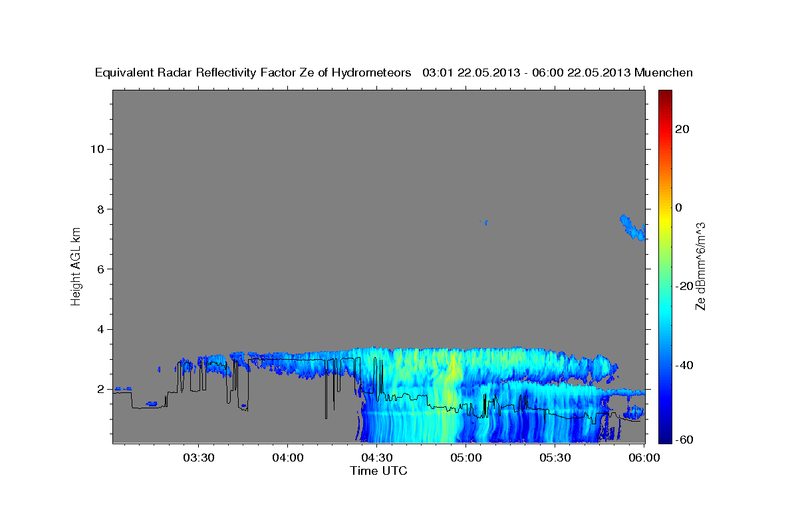This screenshot has width=798, height=532.
Task: Click the '05:00' time tick label
Action: point(466,458)
